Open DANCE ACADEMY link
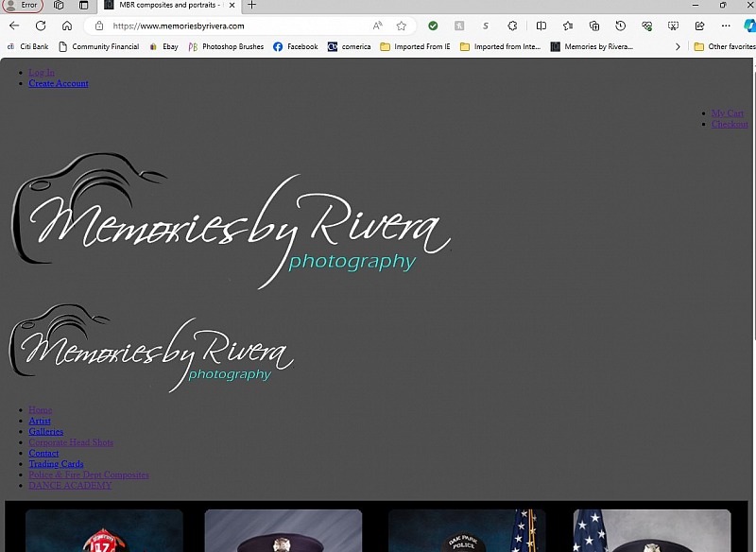This screenshot has width=756, height=552. (x=70, y=486)
